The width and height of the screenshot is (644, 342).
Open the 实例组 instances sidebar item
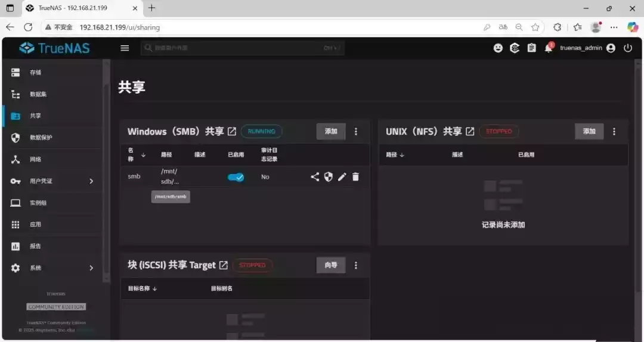(52, 203)
